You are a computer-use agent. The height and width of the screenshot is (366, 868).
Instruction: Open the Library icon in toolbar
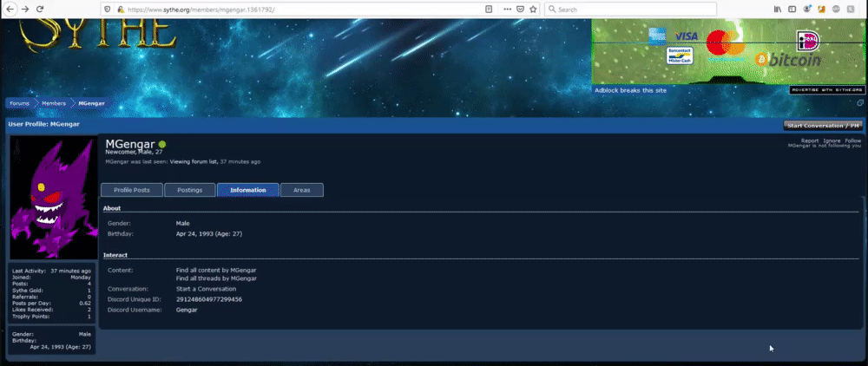point(778,9)
